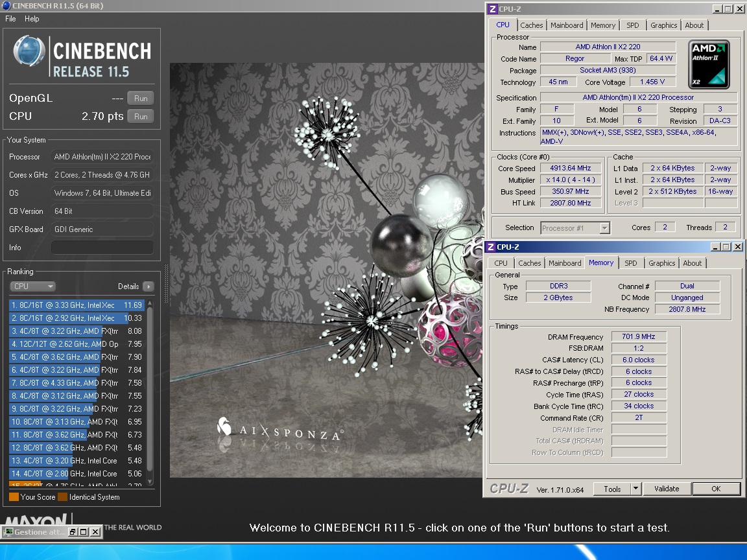Click the Multiplier value x 14.0
The width and height of the screenshot is (747, 560).
(570, 180)
